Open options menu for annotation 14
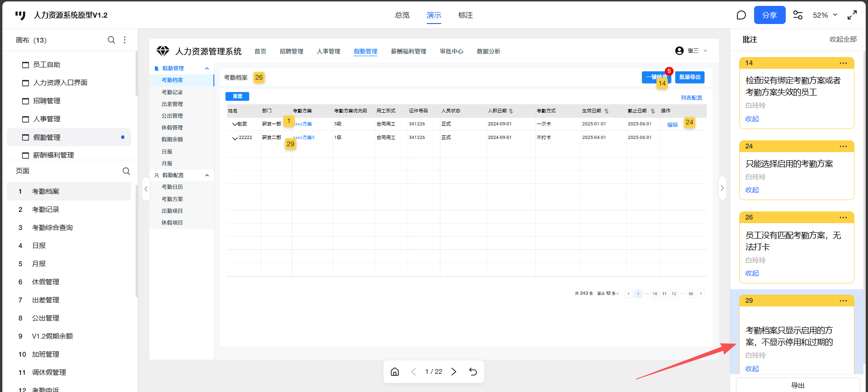The width and height of the screenshot is (868, 392). (x=843, y=63)
